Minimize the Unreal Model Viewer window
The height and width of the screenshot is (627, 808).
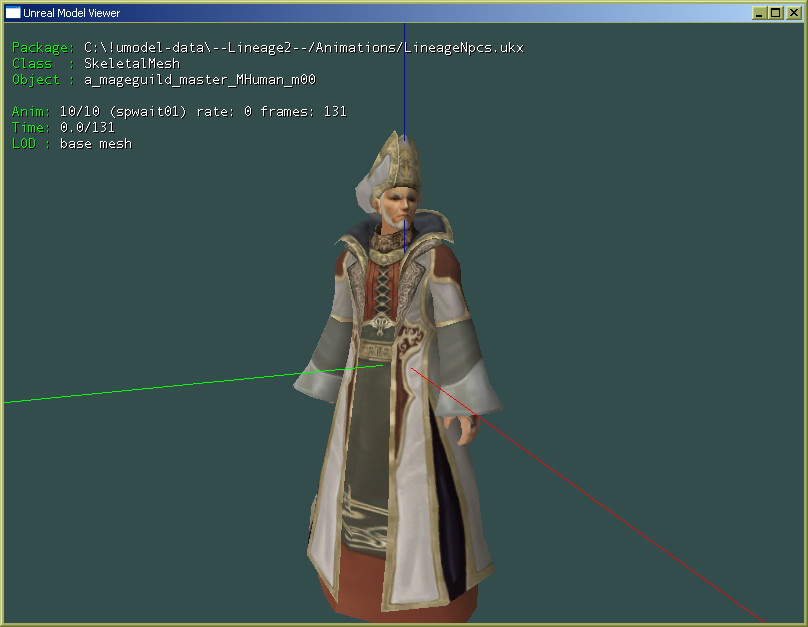[759, 13]
